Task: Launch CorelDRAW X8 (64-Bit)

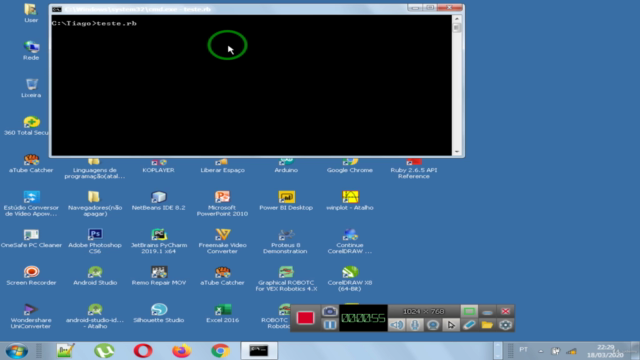Action: click(x=350, y=278)
